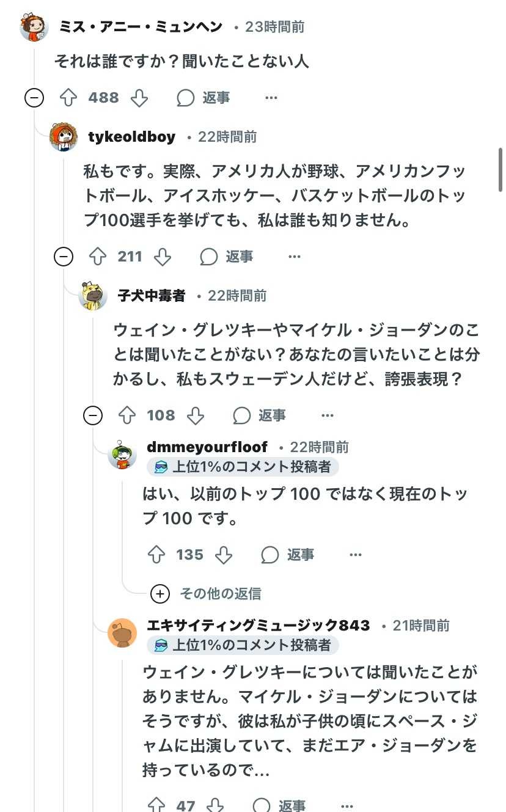Downvote the 108-point comment
506x812 pixels.
pos(195,415)
